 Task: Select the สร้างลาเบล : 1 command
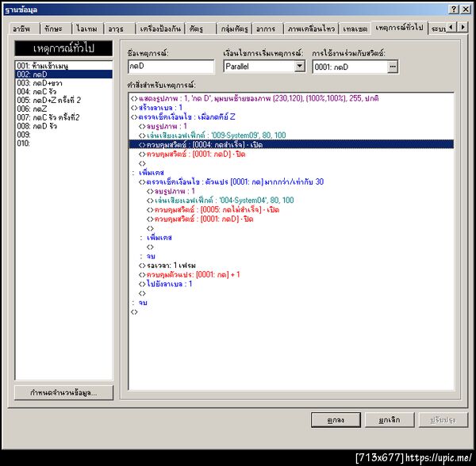291,108
